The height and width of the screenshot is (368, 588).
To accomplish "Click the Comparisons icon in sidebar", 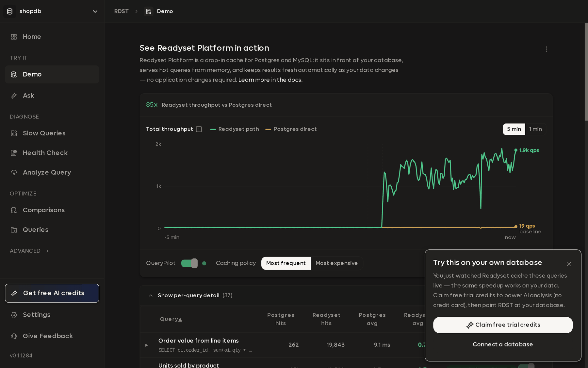I will click(14, 210).
